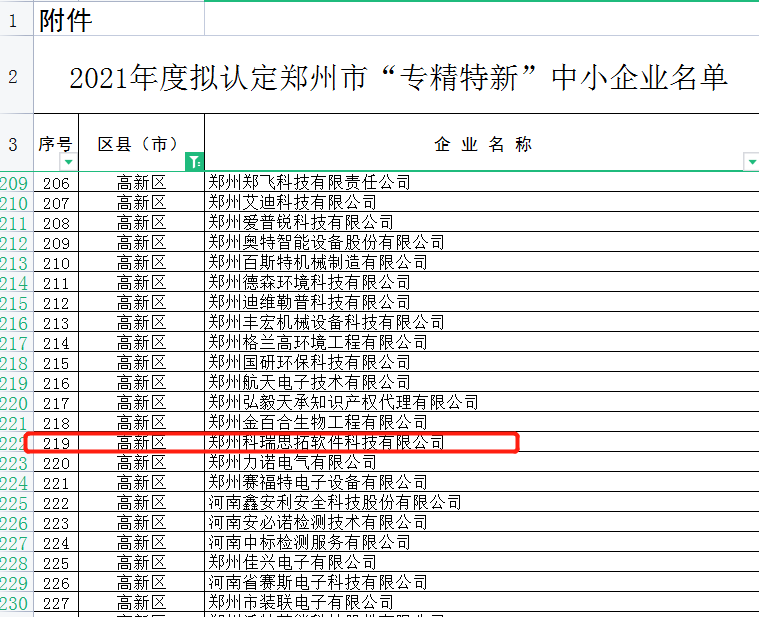Click 高新区 cell in row 郑州郑飞科技
Viewport: 759px width, 617px height.
pos(141,182)
